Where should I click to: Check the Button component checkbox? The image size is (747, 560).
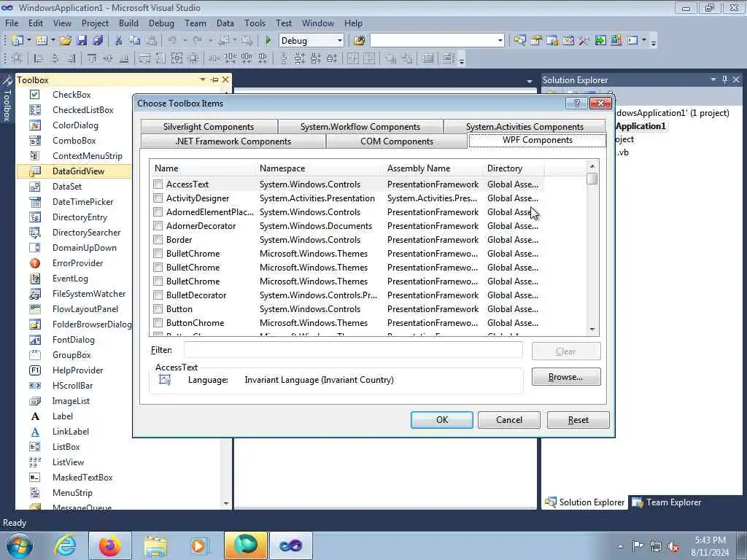[x=158, y=309]
